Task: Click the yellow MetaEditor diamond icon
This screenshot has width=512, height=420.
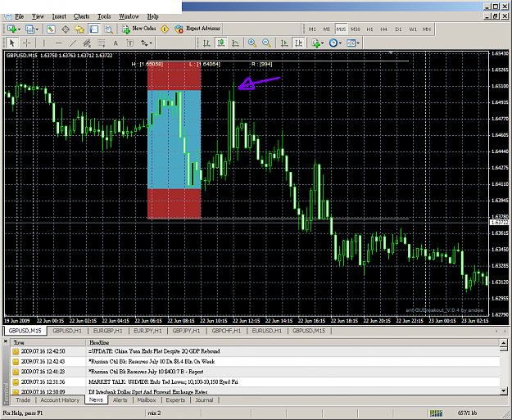Action: [x=165, y=29]
